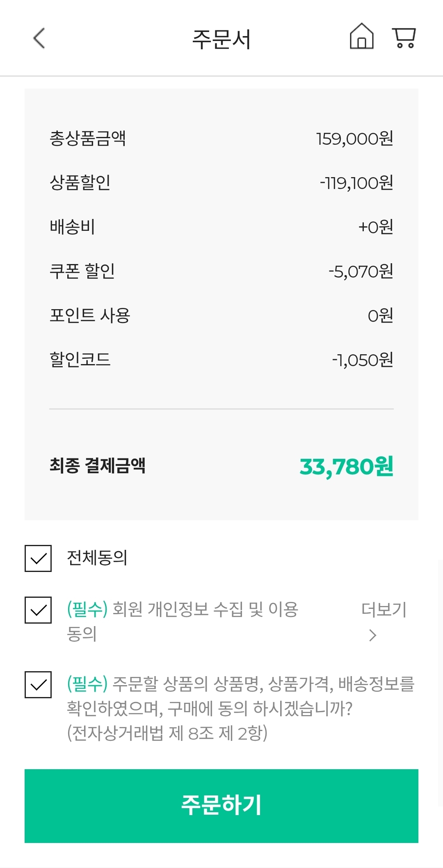Go back using the left arrow icon
443x868 pixels.
tap(39, 38)
